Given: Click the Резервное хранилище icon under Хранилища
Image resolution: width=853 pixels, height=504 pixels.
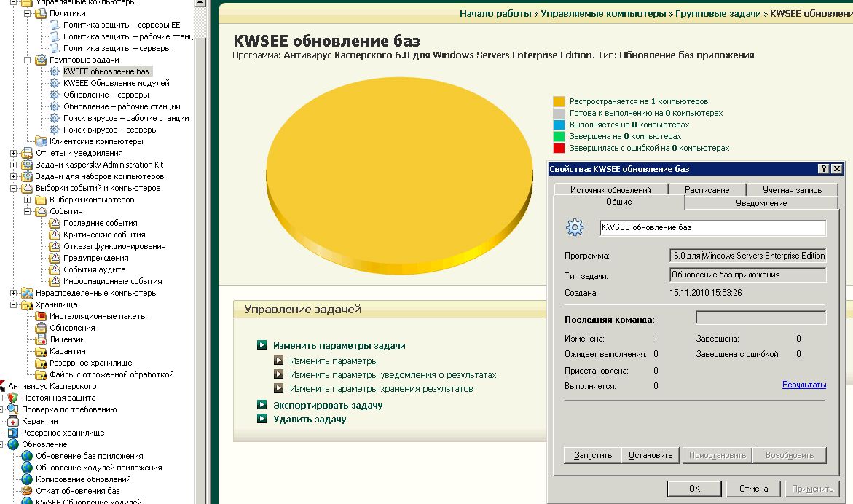Looking at the screenshot, I should coord(41,363).
